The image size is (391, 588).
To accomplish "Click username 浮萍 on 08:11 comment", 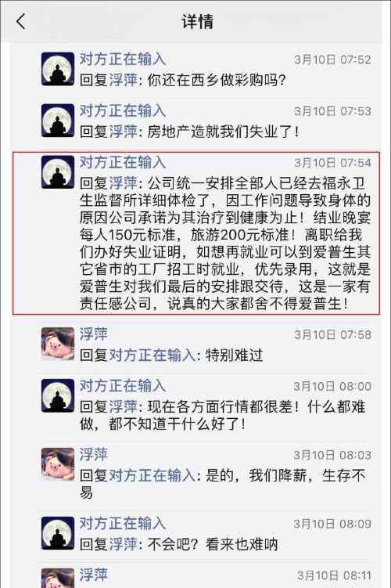I will (x=94, y=575).
